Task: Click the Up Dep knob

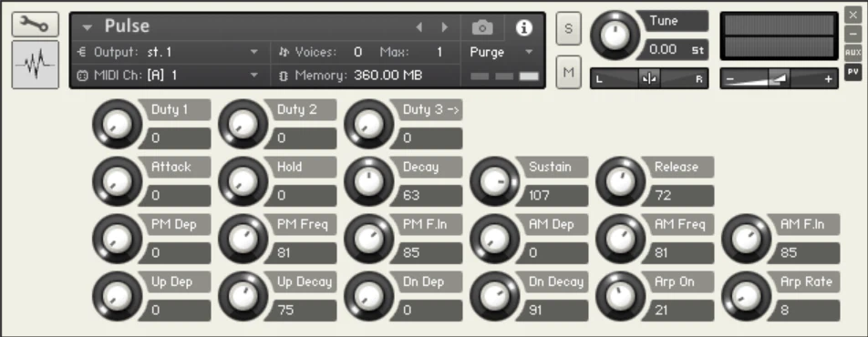Action: [118, 296]
